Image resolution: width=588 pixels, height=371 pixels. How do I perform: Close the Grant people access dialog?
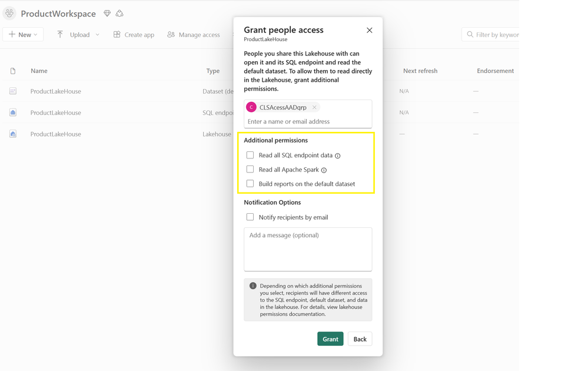[370, 30]
